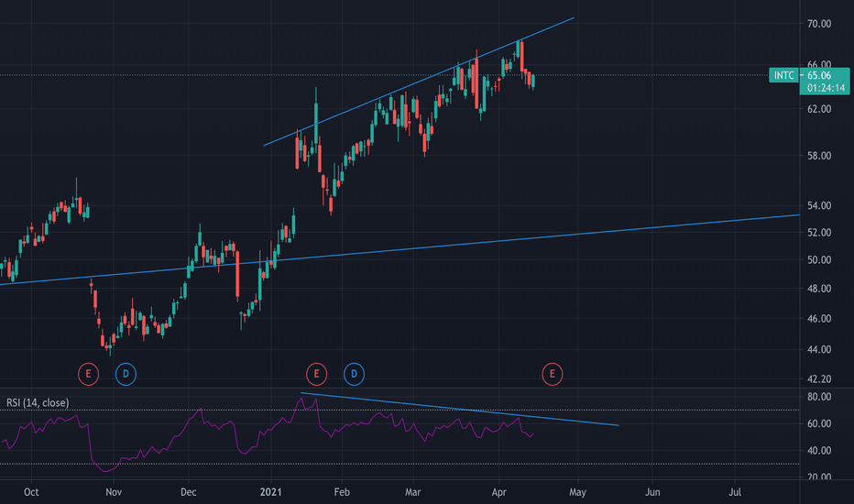Click the 54.00 price axis label
854x504 pixels.
819,206
